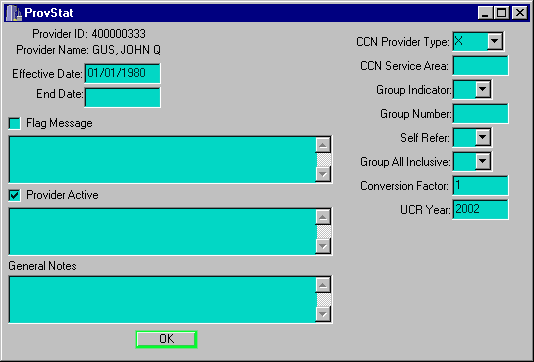Viewport: 534px width, 362px height.
Task: Click the OK button
Action: 166,339
